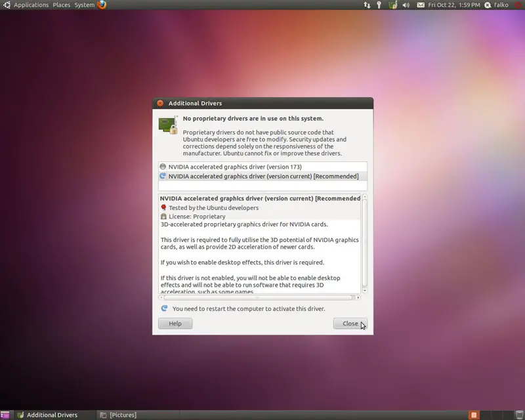
Task: Click the description panel's down scroll arrow
Action: [x=365, y=290]
